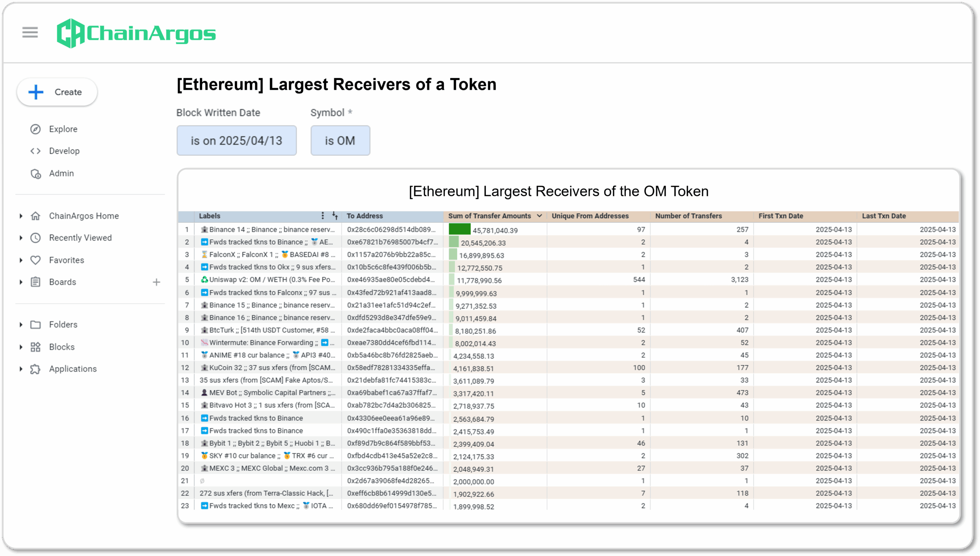The image size is (980, 556).
Task: Click the MEV Bot person icon in row 14
Action: point(204,392)
